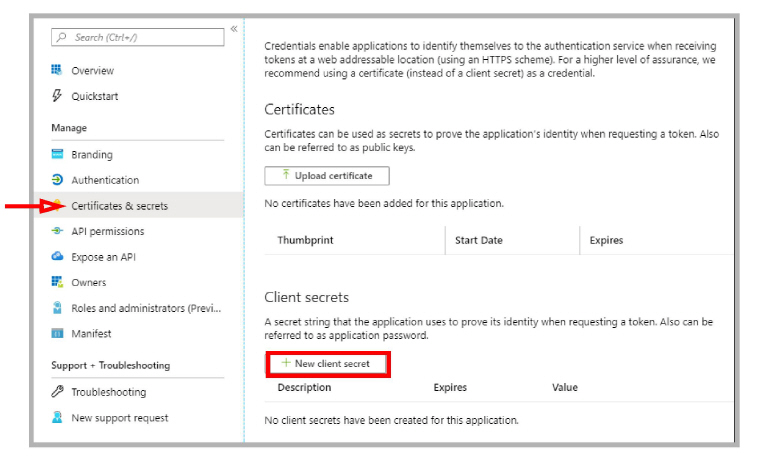The image size is (768, 461).
Task: Click the New support request icon
Action: (x=57, y=417)
